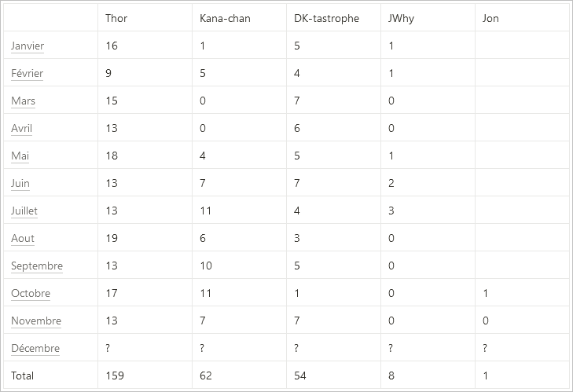This screenshot has width=573, height=392.
Task: Select Kana-chan's total cell showing 62
Action: [206, 376]
